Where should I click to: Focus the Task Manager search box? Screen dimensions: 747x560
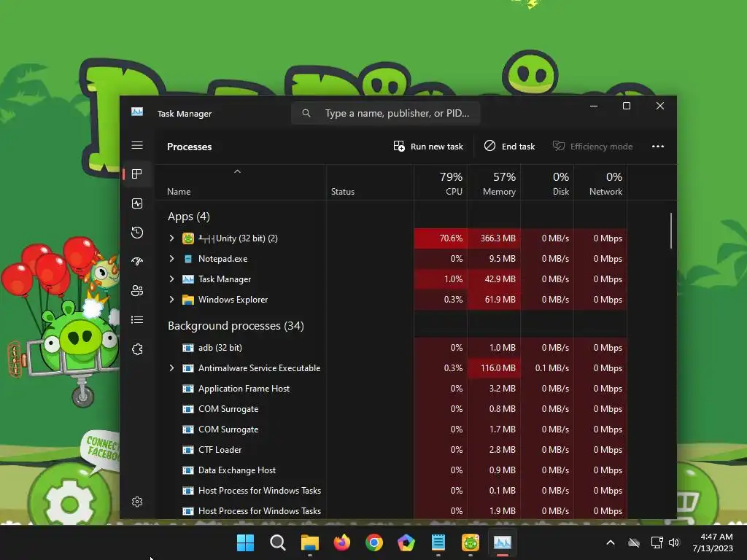[385, 113]
